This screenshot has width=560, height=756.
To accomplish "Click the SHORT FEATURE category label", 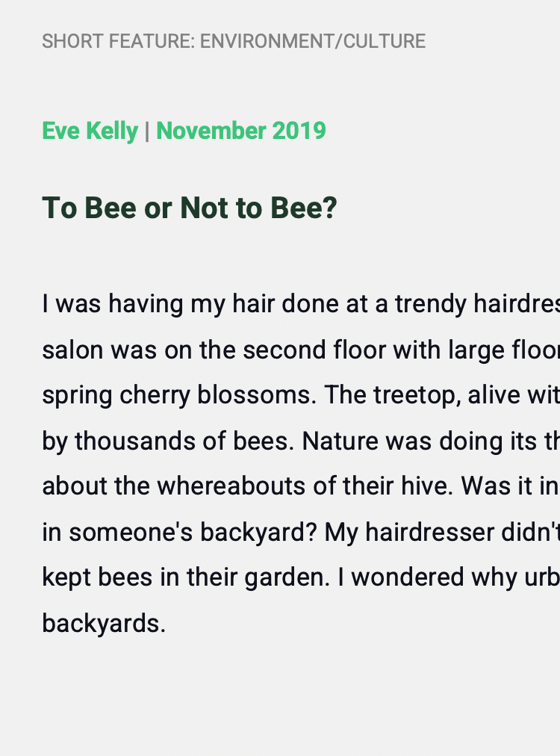I will pyautogui.click(x=118, y=41).
